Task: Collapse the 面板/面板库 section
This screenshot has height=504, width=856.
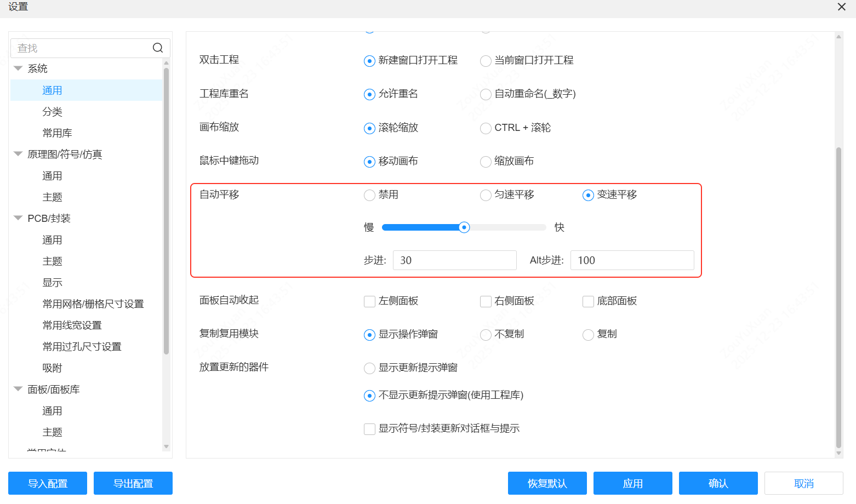Action: point(18,389)
